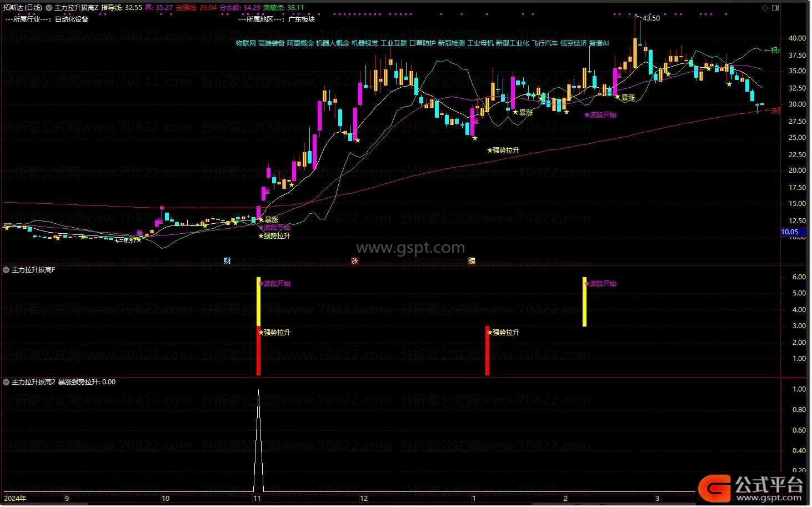Click month 2 on the time axis
812x507 pixels.
[565, 498]
